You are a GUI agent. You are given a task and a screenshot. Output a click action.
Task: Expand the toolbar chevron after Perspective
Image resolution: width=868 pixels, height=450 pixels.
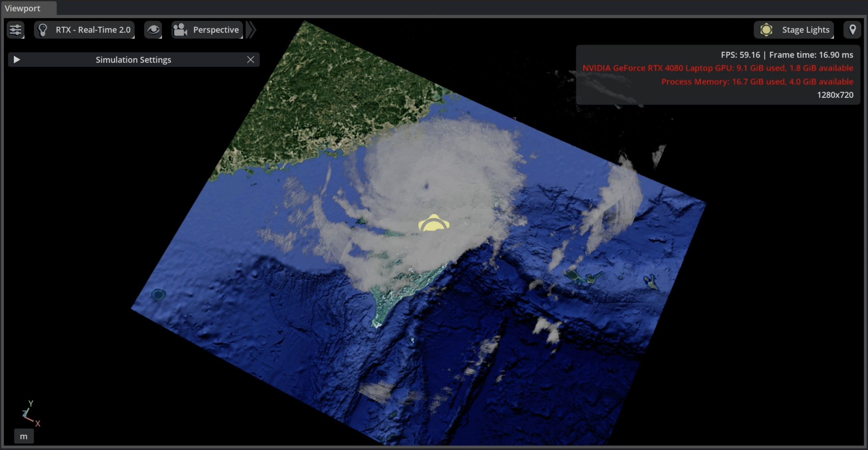click(x=252, y=30)
